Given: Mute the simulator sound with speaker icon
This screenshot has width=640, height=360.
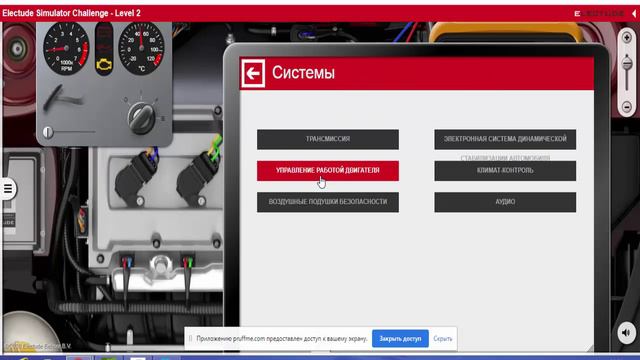Looking at the screenshot, I should coord(627,333).
